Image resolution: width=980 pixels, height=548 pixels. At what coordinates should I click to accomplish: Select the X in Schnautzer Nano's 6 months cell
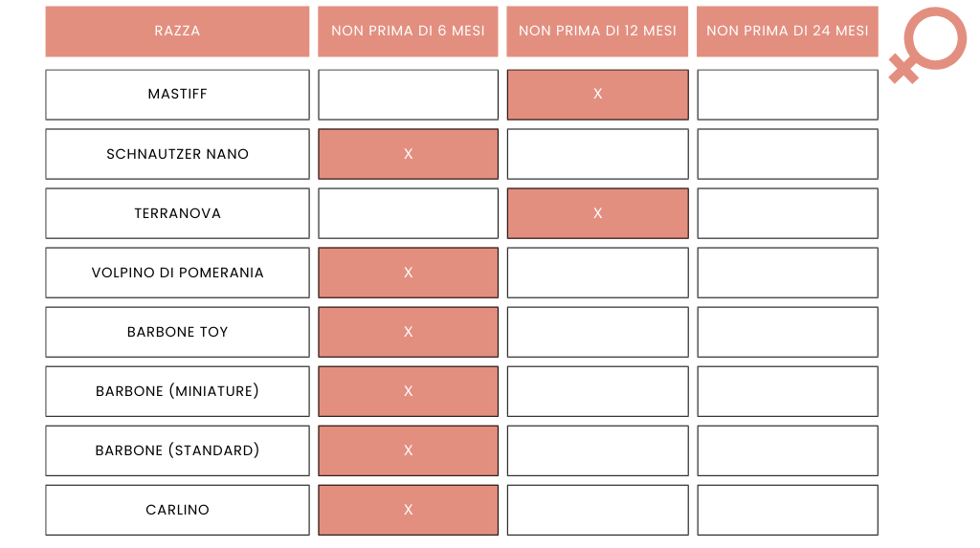pos(408,154)
